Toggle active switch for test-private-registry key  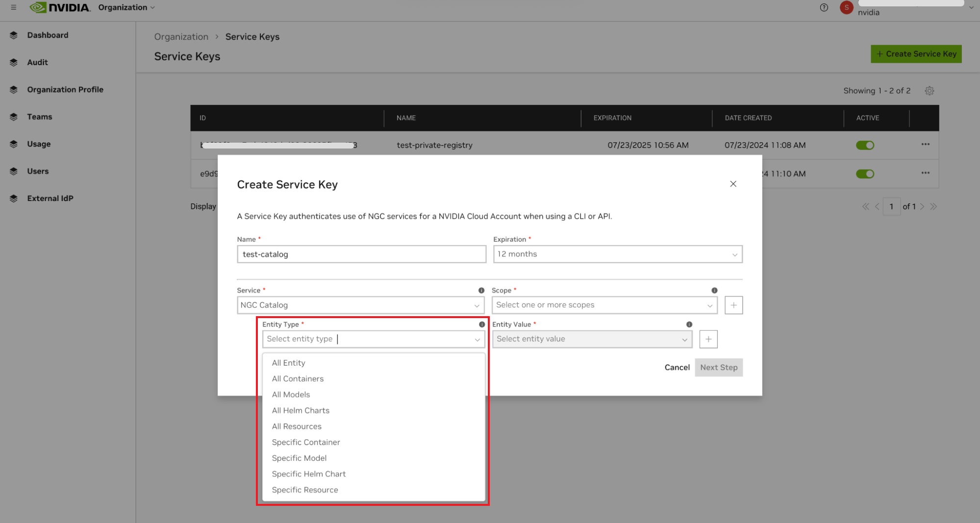coord(865,145)
